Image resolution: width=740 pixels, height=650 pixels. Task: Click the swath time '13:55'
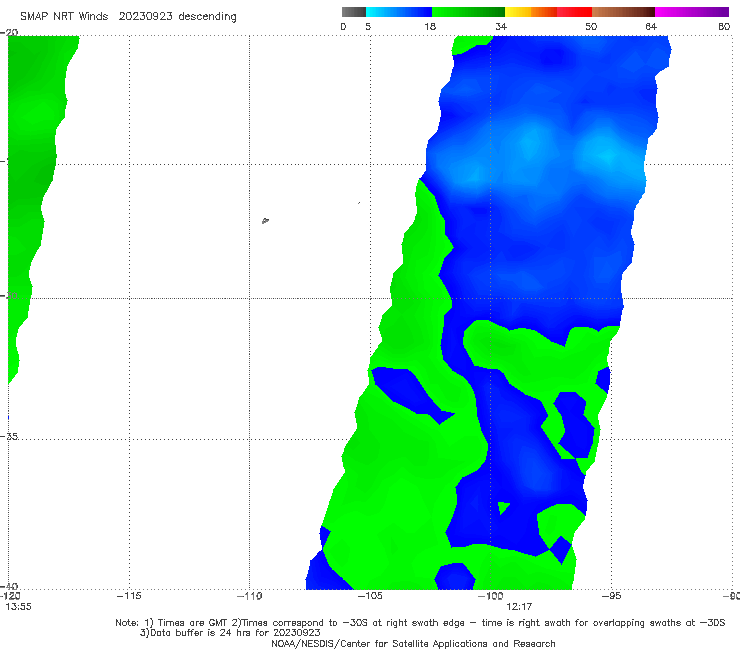coord(18,607)
